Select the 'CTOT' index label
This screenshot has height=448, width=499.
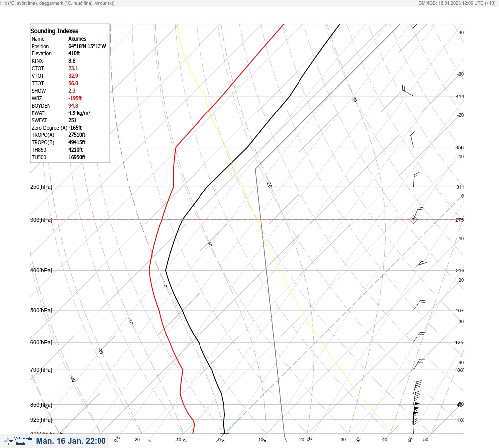click(x=37, y=68)
